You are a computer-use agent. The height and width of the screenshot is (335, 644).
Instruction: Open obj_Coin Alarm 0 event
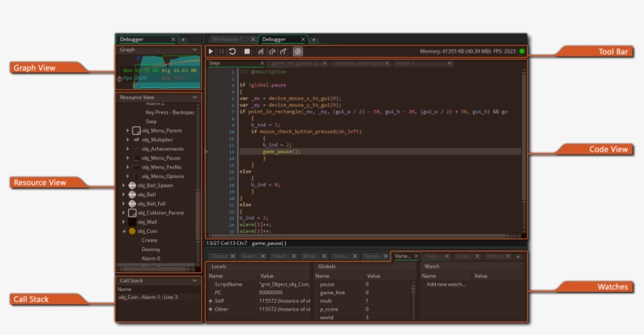pos(151,258)
